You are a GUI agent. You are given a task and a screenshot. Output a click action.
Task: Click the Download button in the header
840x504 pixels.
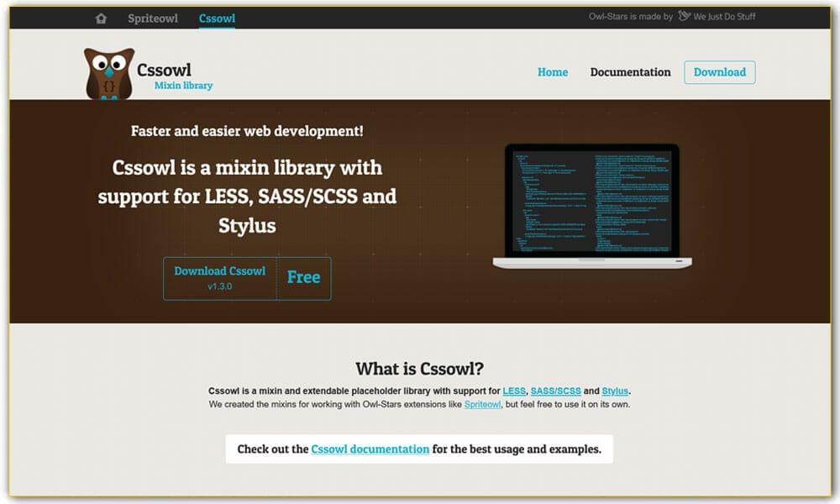(x=719, y=72)
